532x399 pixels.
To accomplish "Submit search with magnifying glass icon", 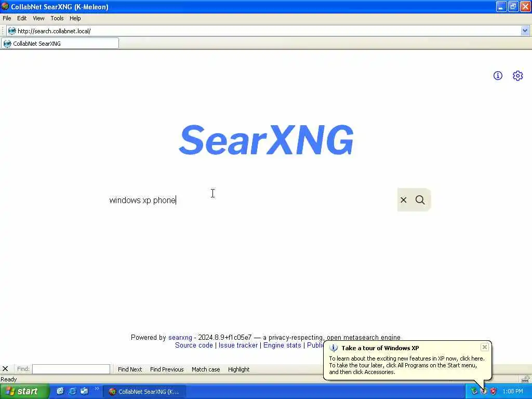I will click(x=420, y=200).
